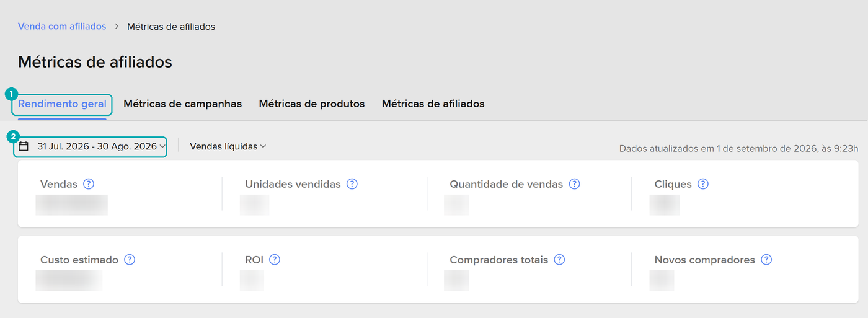Expand the date range chevron
This screenshot has width=868, height=318.
[x=162, y=146]
